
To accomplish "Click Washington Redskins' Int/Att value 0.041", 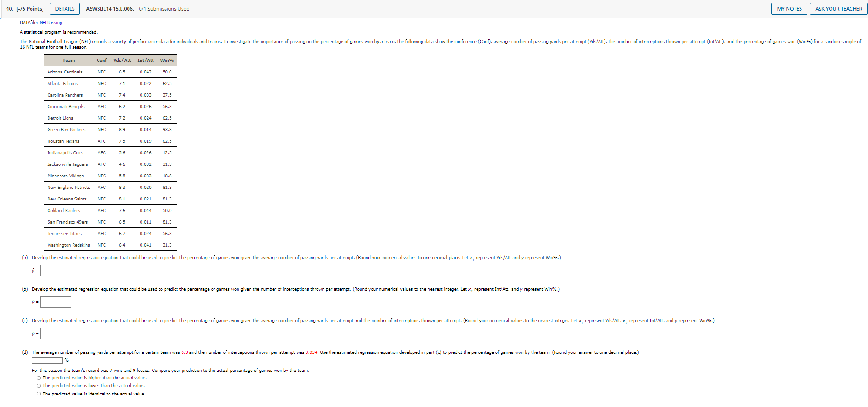I will coord(146,245).
